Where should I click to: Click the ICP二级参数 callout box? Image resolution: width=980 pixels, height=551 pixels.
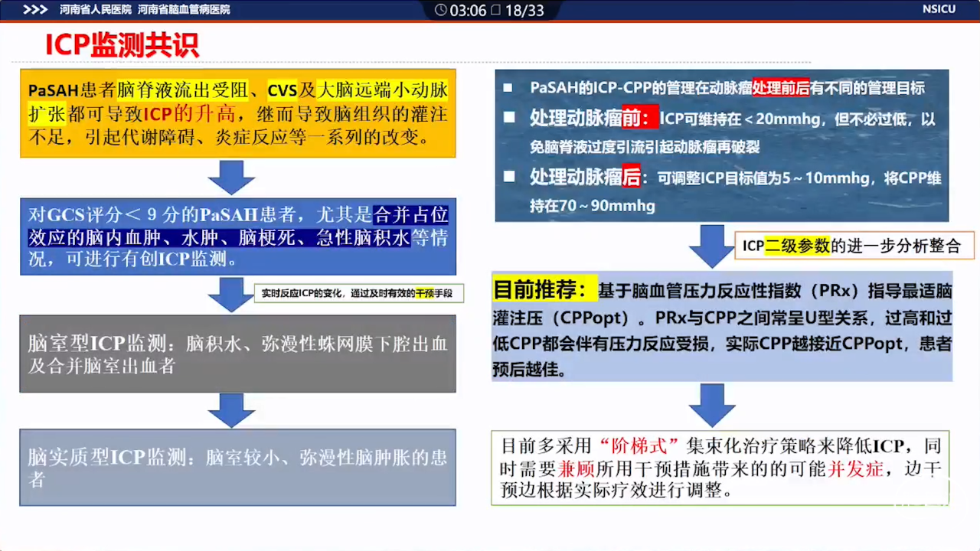[x=854, y=246]
